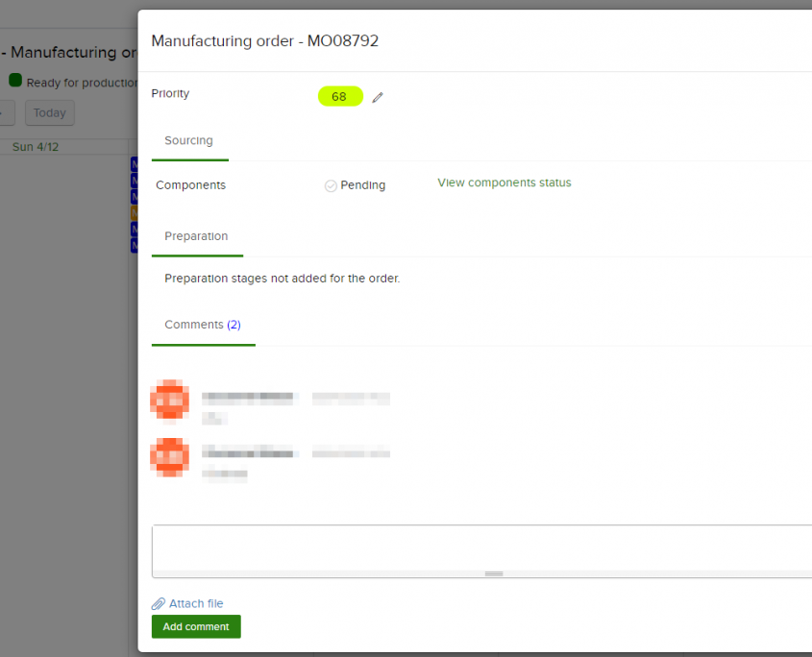
Task: Click the Attach file link
Action: click(196, 604)
